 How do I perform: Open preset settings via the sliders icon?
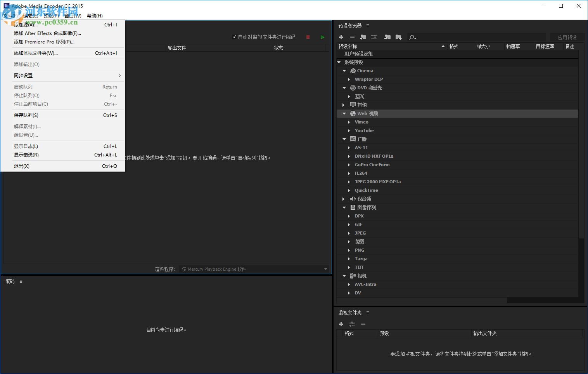pos(374,37)
